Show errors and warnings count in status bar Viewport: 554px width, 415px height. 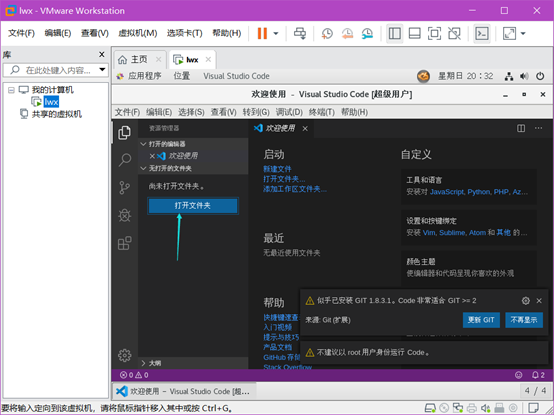(x=134, y=375)
